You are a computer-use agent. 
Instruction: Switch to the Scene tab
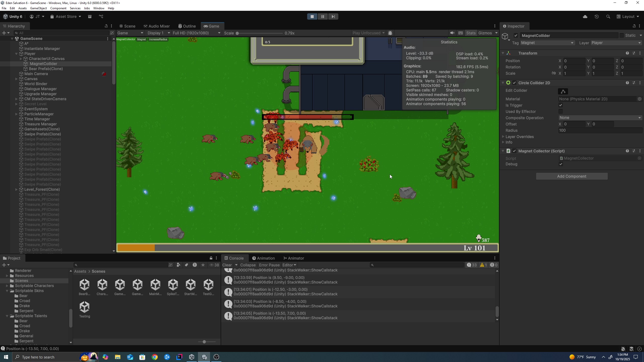128,26
